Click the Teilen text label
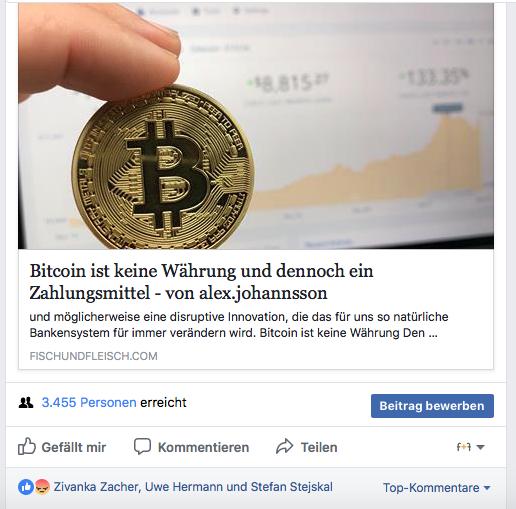The height and width of the screenshot is (509, 516). click(319, 447)
